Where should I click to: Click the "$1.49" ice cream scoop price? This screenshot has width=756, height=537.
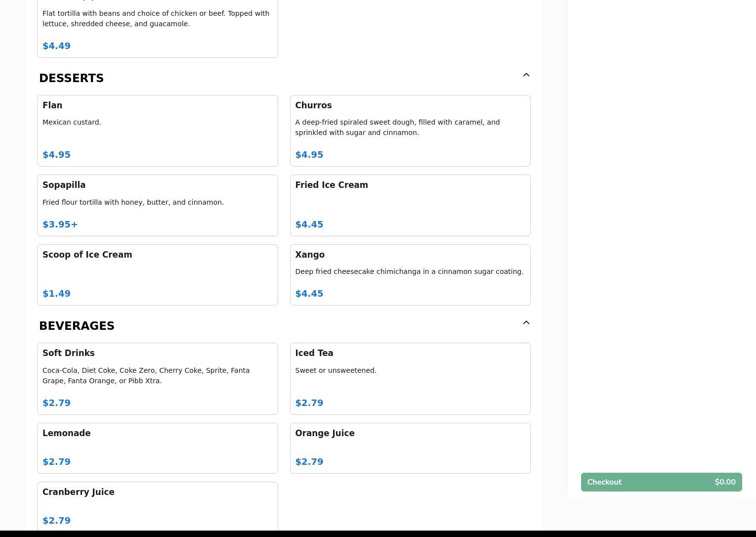coord(56,294)
